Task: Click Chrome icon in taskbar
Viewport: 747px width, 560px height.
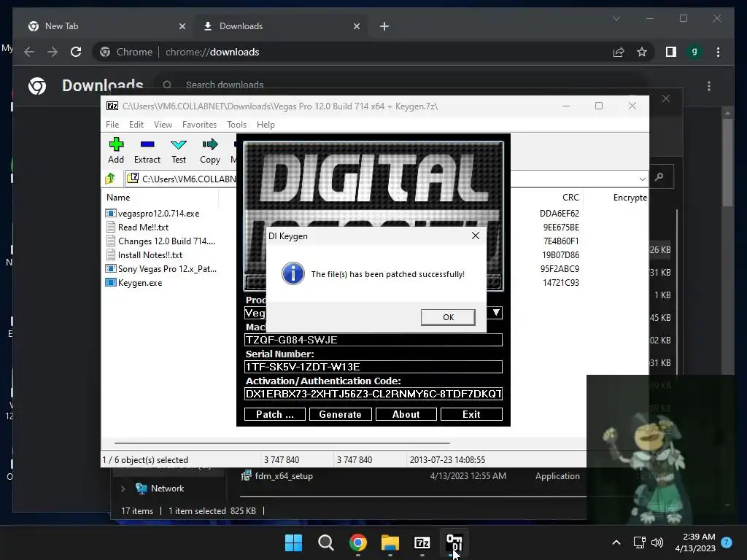Action: point(357,542)
